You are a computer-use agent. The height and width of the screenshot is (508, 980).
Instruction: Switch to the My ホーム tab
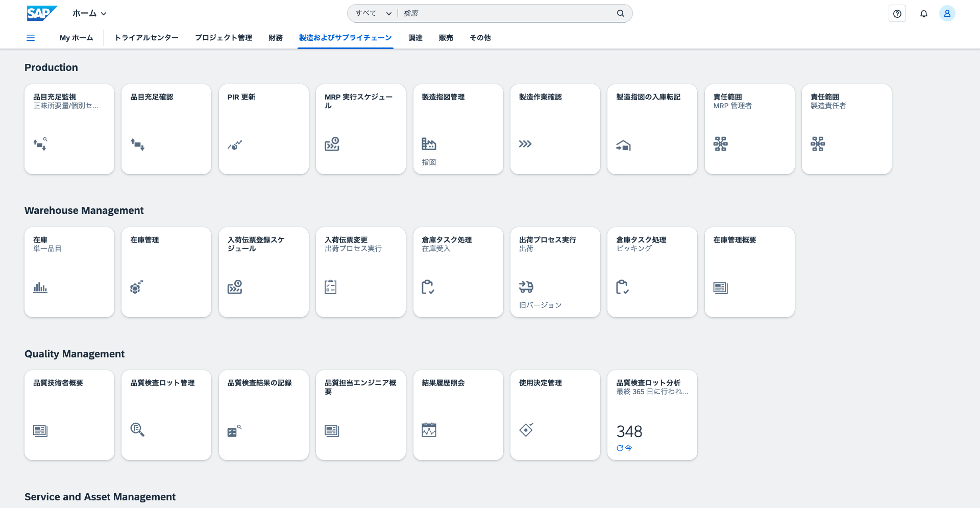point(77,38)
